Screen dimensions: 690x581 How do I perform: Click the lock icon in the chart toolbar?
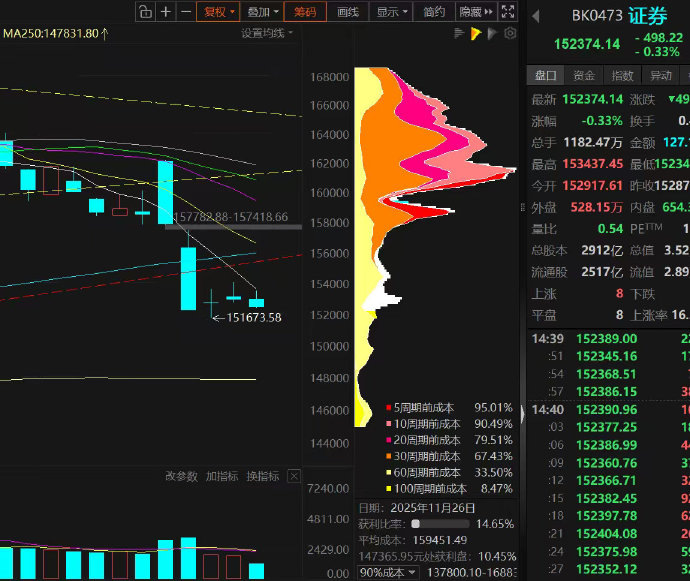[x=145, y=12]
